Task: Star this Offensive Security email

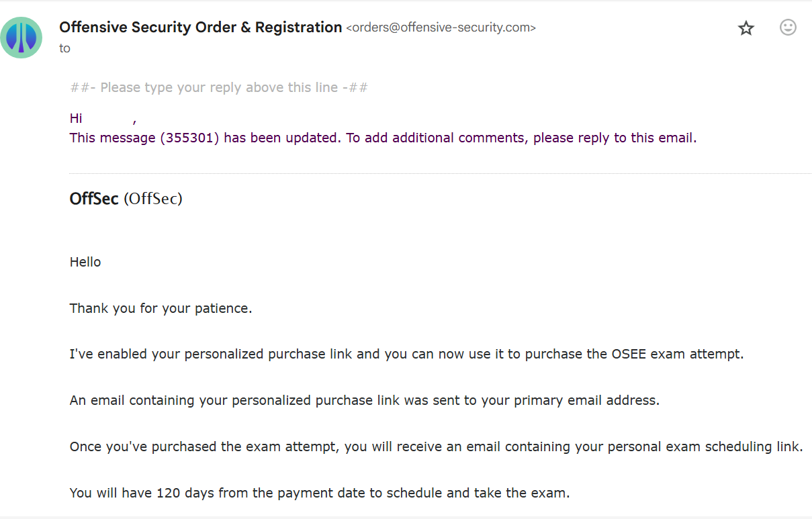Action: (746, 28)
